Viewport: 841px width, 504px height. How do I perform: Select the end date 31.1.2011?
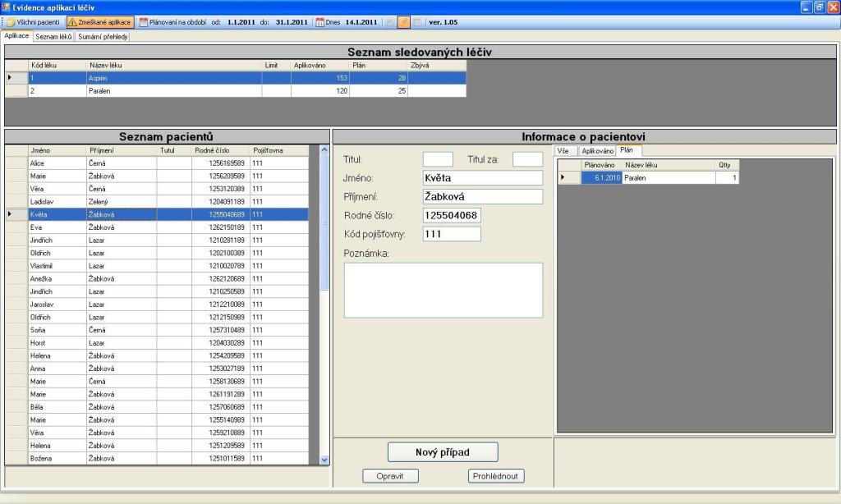[x=292, y=22]
